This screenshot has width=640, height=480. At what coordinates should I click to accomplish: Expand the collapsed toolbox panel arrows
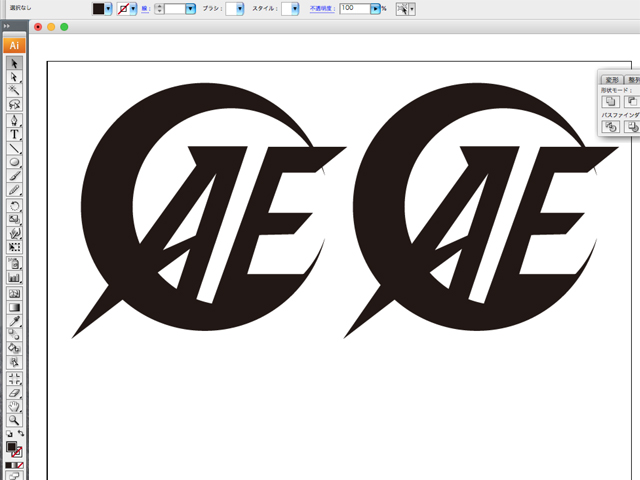click(7, 26)
